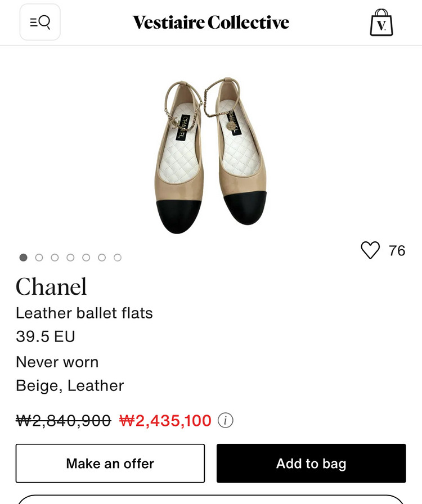Click the red discounted price ₩2,435,100
Screen dimensions: 422x504
[x=165, y=420]
